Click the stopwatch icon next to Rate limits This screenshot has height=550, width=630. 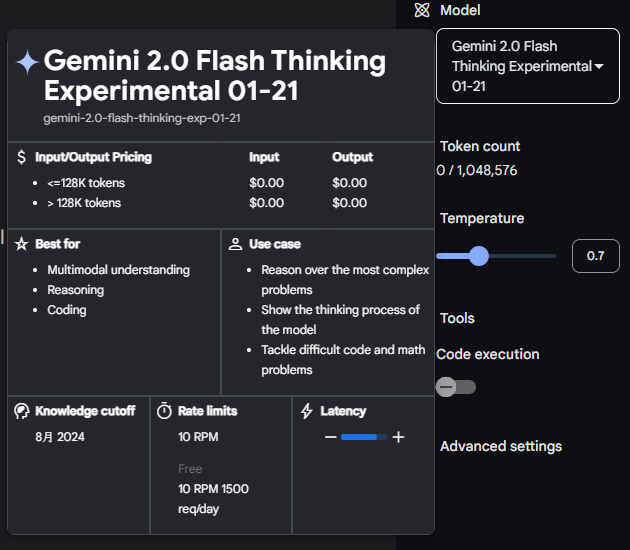pyautogui.click(x=164, y=411)
